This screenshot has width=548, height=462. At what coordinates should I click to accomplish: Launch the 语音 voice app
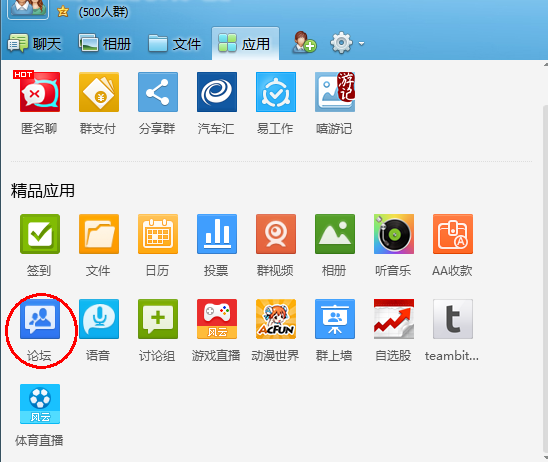[x=99, y=319]
